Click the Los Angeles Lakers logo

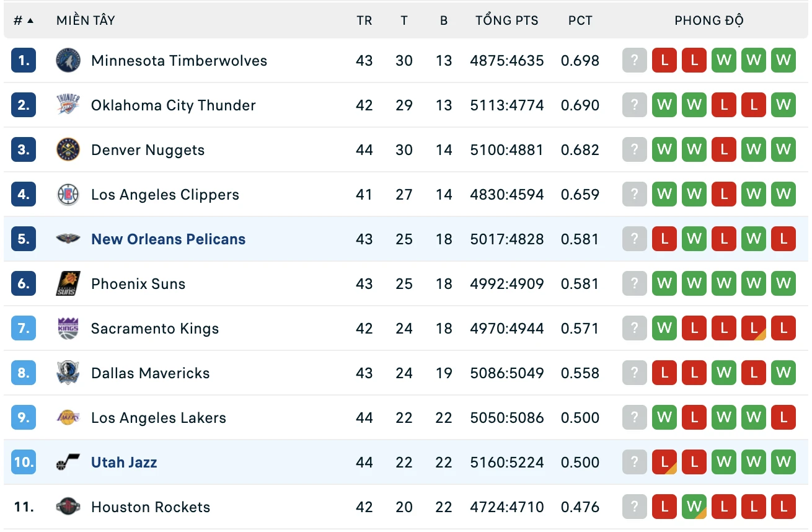(x=68, y=418)
